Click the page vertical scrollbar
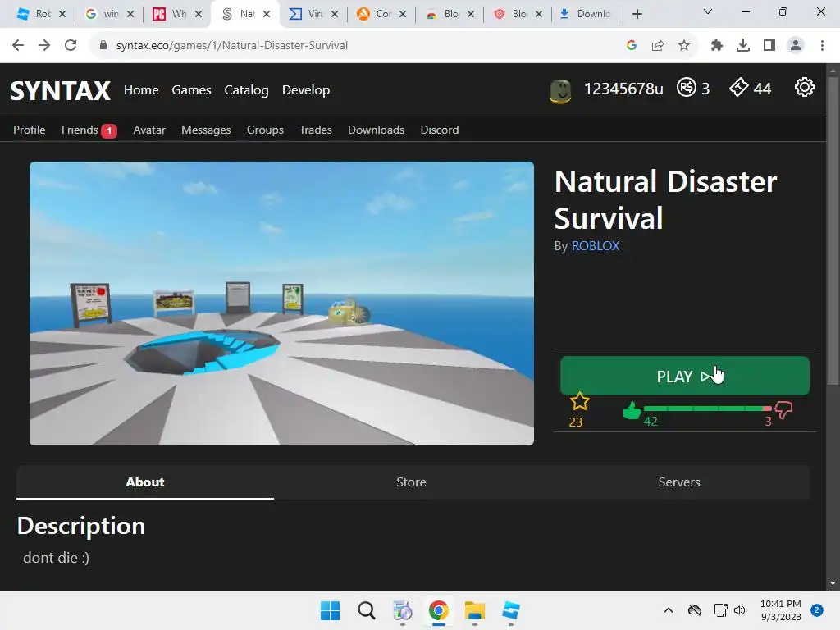This screenshot has width=840, height=630. (833, 231)
